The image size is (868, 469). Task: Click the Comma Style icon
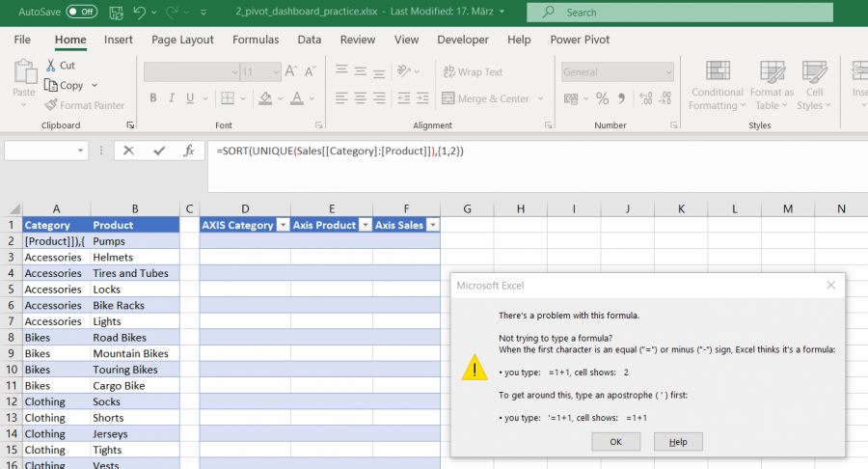tap(622, 98)
